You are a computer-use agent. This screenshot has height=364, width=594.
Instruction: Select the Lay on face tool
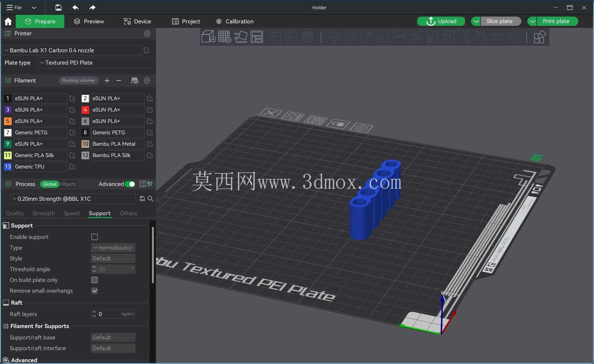[383, 37]
